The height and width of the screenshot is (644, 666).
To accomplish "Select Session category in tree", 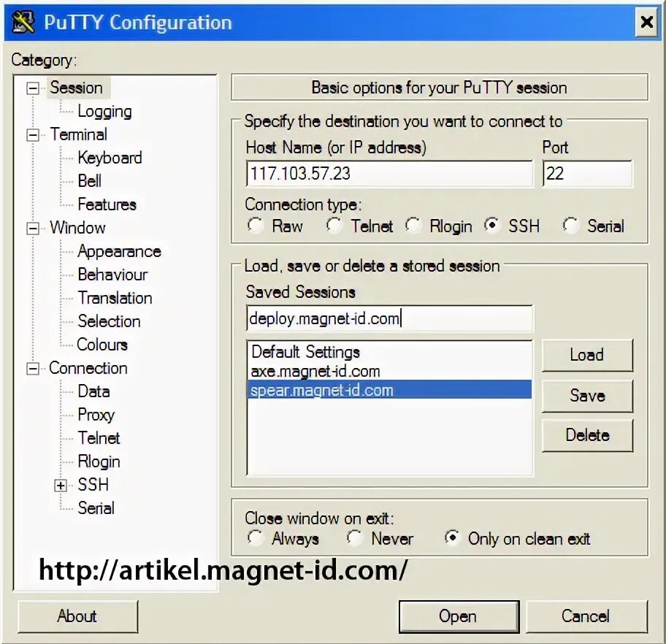I will (77, 88).
